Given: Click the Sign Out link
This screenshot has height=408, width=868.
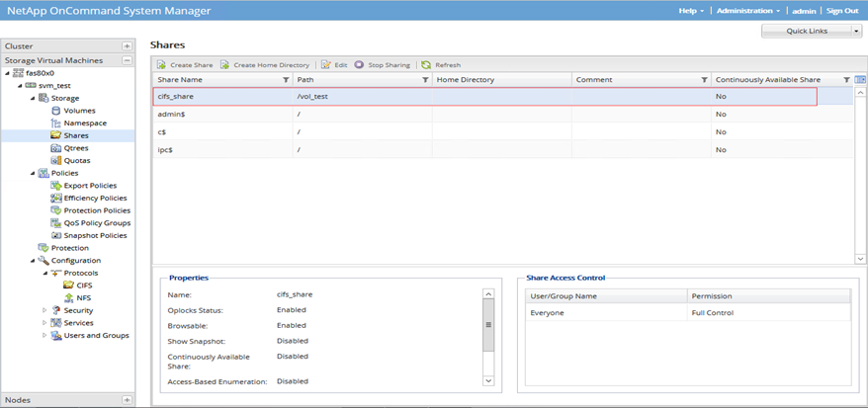Looking at the screenshot, I should (x=841, y=11).
